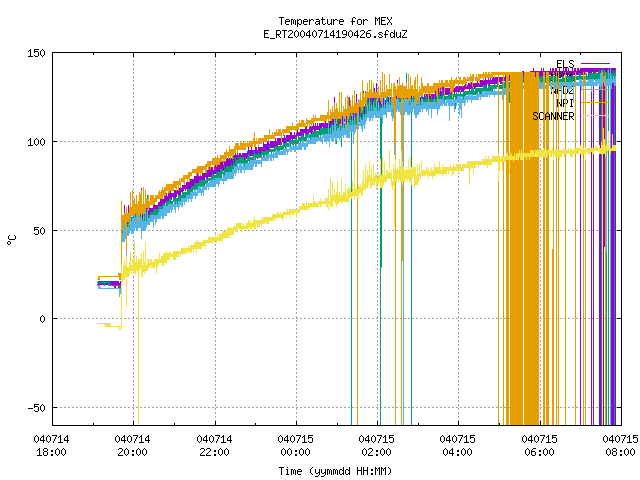Click the purple ELS legend line sample
This screenshot has height=480, width=640.
click(x=596, y=64)
